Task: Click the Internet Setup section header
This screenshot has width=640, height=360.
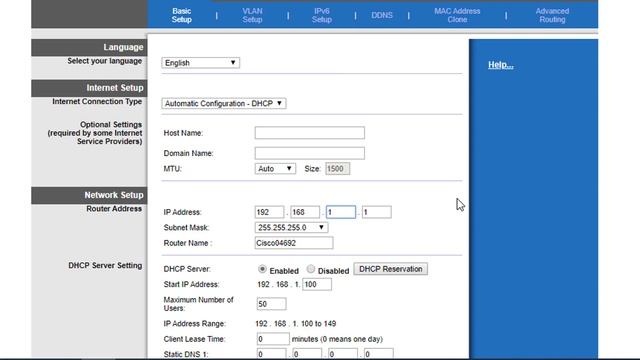Action: click(89, 88)
